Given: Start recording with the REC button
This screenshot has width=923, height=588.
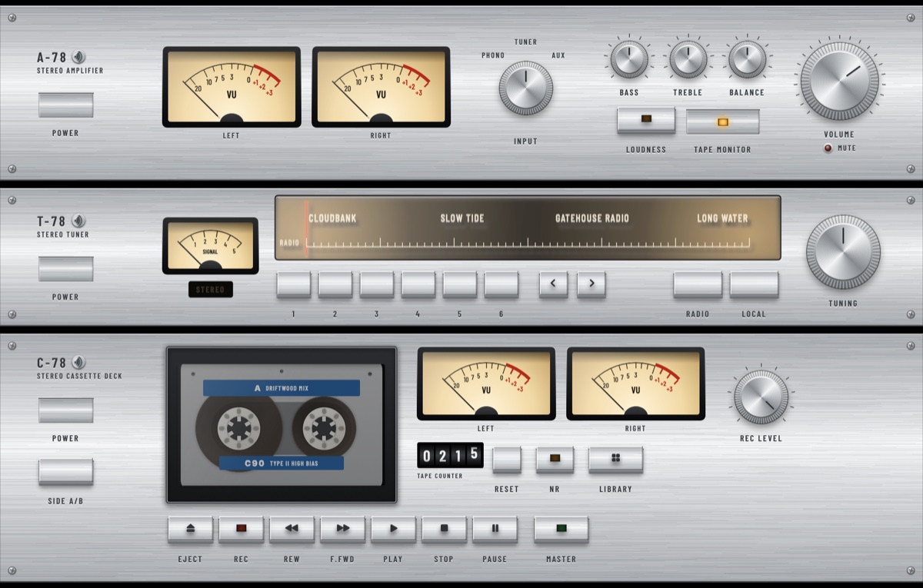Looking at the screenshot, I should pos(241,529).
